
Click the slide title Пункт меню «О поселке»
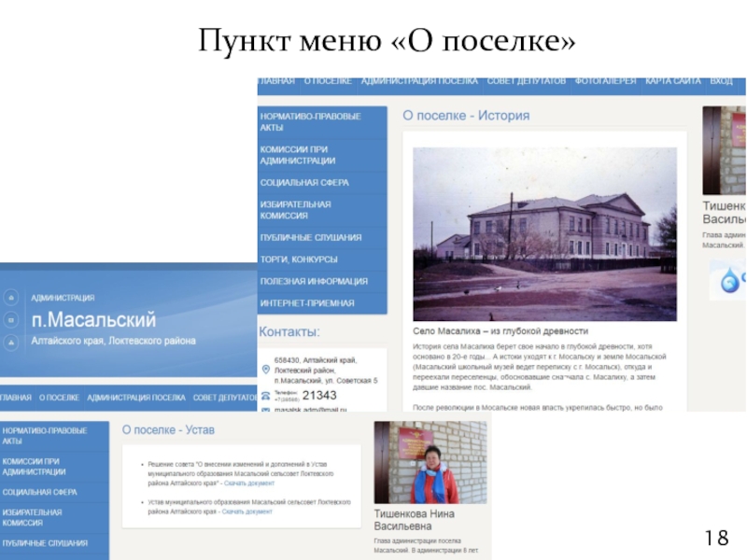coord(387,40)
